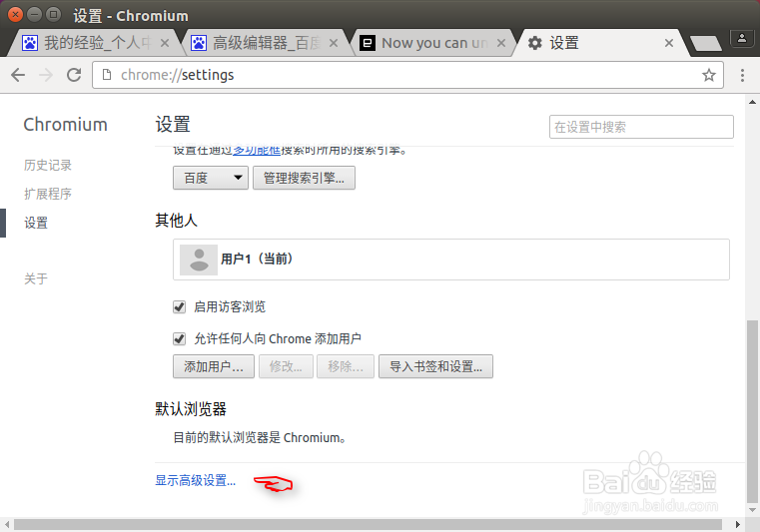Open 关于 in the sidebar
This screenshot has height=532, width=760.
[36, 278]
